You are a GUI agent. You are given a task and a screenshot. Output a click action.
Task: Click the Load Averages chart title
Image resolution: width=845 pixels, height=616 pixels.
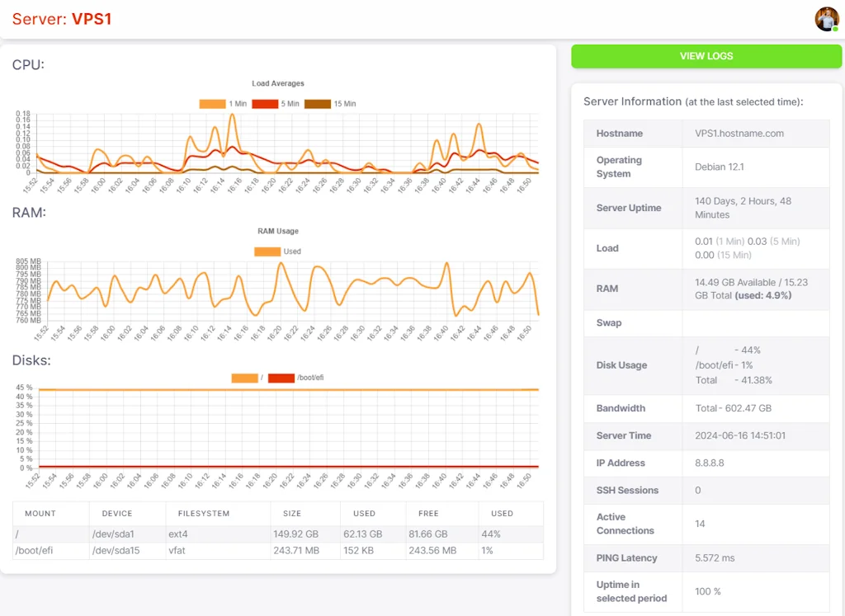[277, 83]
